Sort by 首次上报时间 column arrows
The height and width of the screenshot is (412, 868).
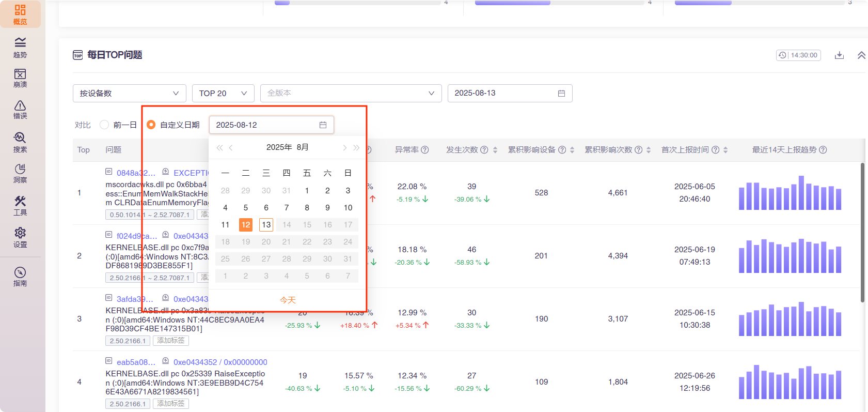tap(725, 150)
